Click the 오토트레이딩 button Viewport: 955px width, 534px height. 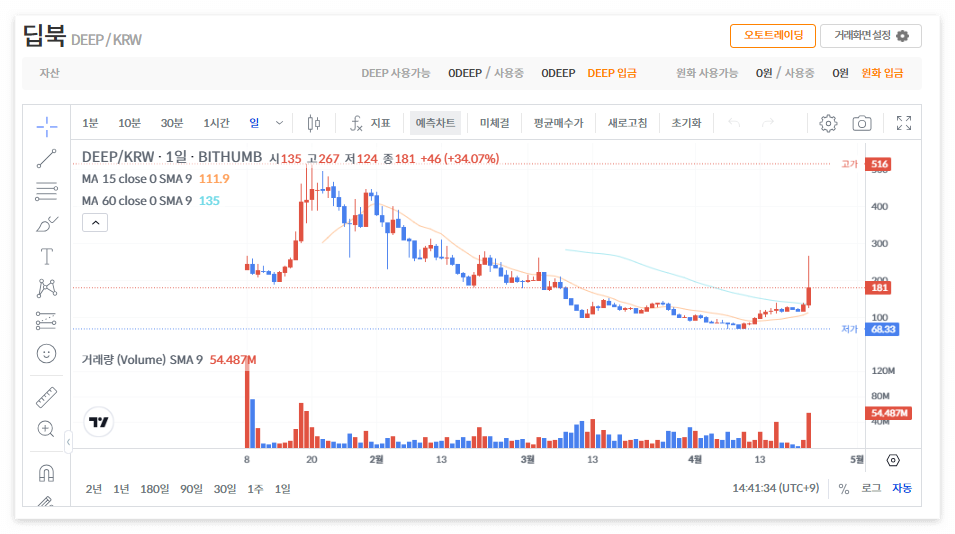(773, 36)
